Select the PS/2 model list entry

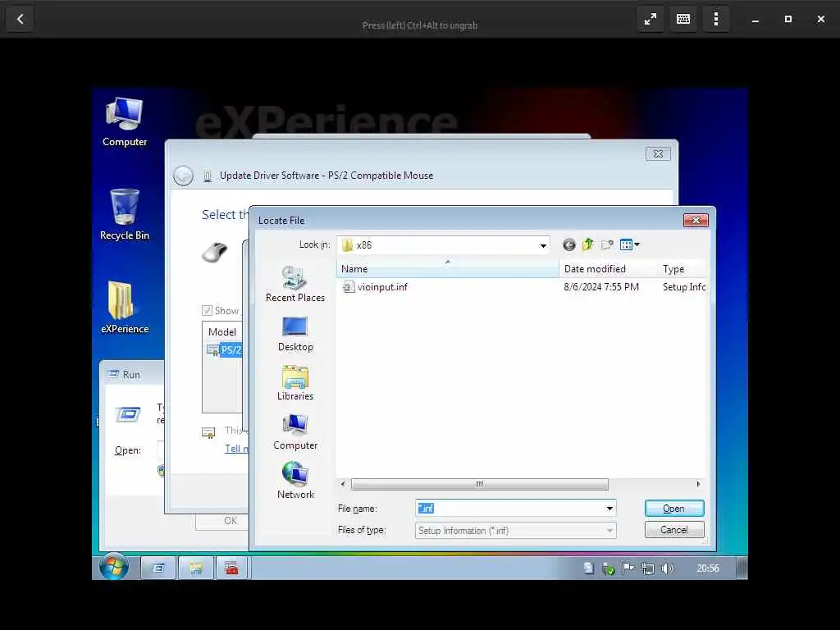[x=225, y=350]
